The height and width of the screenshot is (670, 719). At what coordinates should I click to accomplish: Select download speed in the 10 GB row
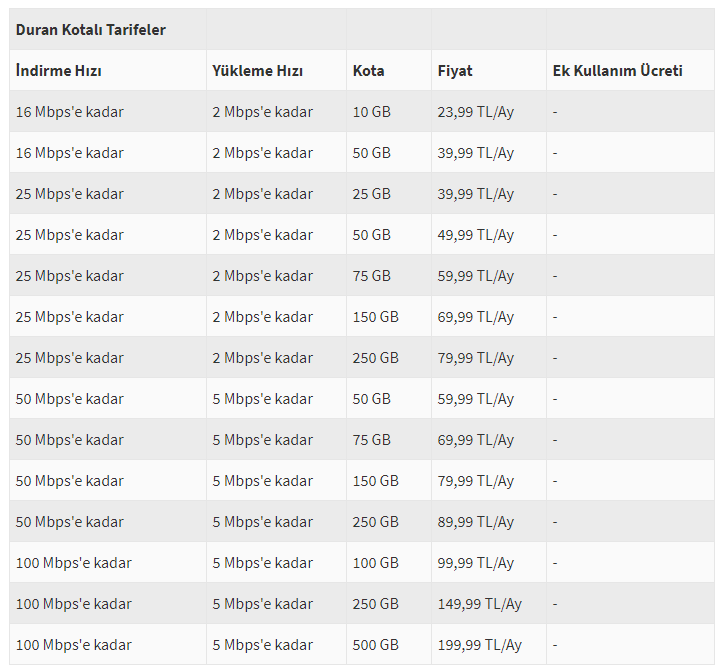[x=70, y=112]
